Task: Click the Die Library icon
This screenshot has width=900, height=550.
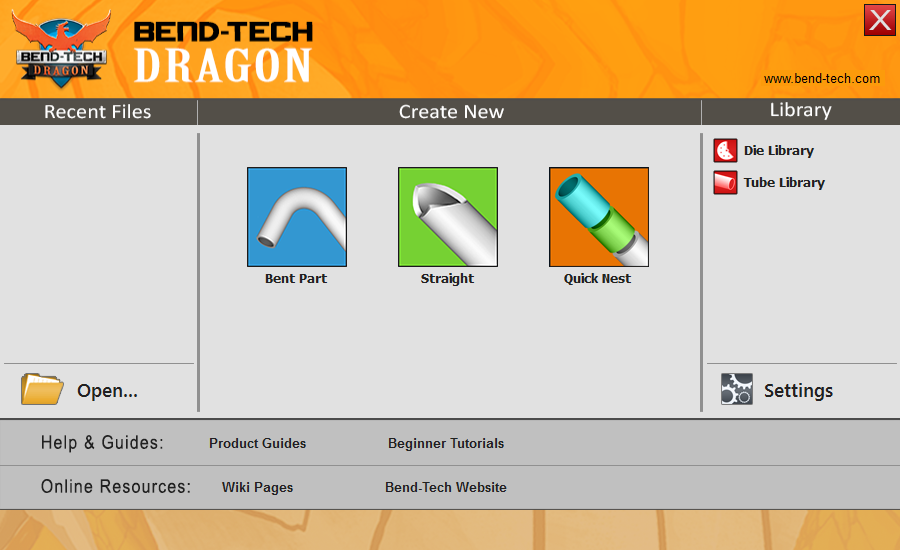Action: point(725,151)
